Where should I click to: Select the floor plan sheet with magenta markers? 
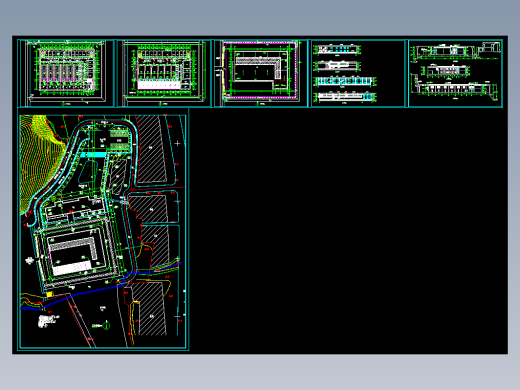click(66, 73)
